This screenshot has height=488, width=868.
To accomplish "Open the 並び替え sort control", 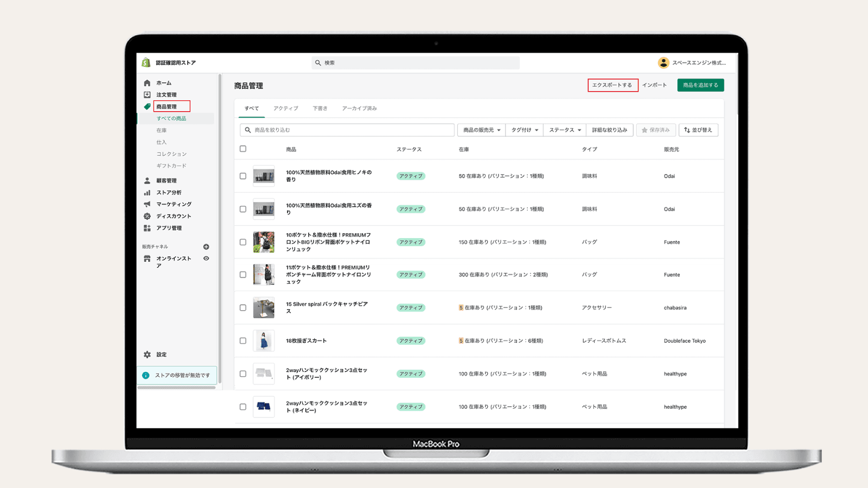I will 699,130.
